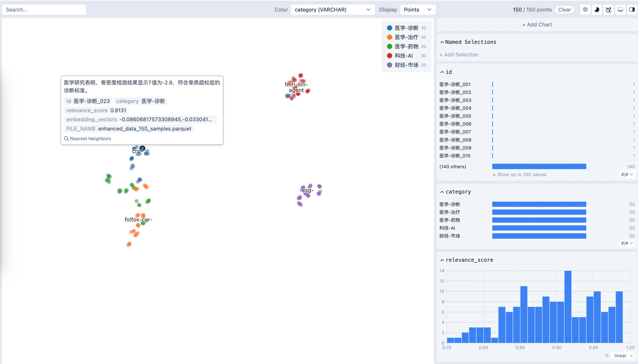This screenshot has width=638, height=364.
Task: Toggle dark mode moon icon
Action: tap(597, 10)
